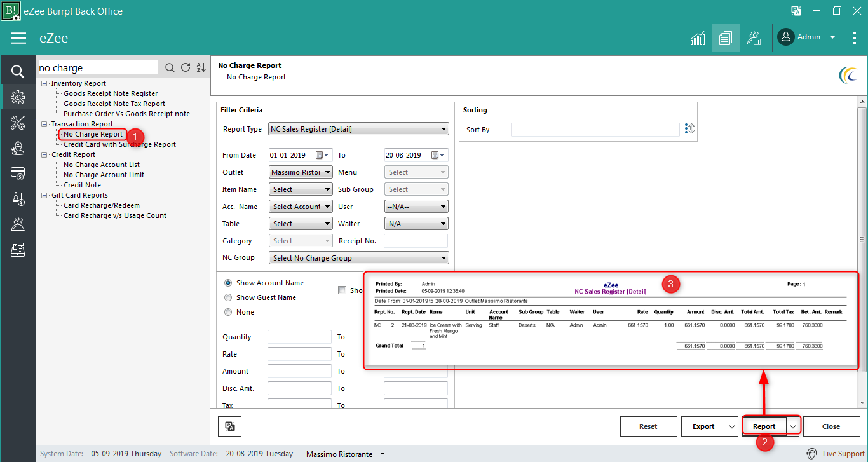Screen dimensions: 868x462
Task: Select Purchase Order Vs Goods Receipt note
Action: pyautogui.click(x=126, y=114)
